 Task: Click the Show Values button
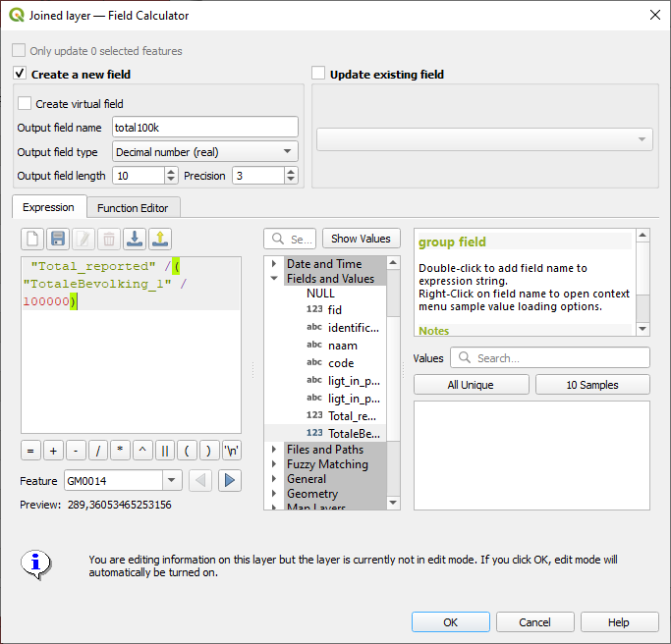tap(361, 239)
